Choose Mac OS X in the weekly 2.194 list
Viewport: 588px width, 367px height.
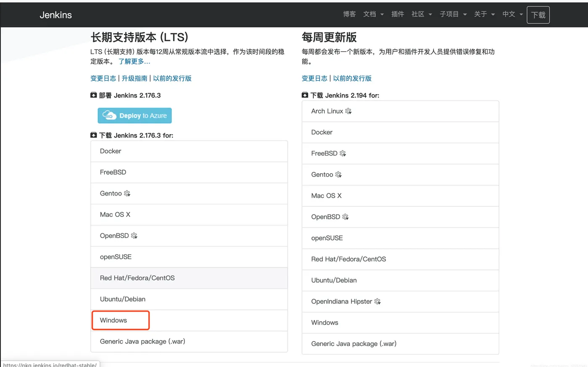tap(400, 196)
